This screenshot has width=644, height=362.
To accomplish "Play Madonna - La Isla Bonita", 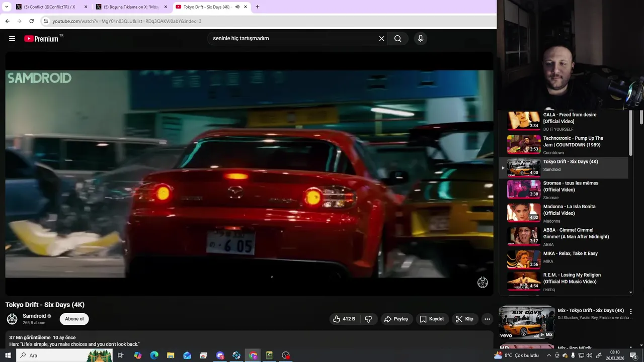I will click(x=563, y=214).
